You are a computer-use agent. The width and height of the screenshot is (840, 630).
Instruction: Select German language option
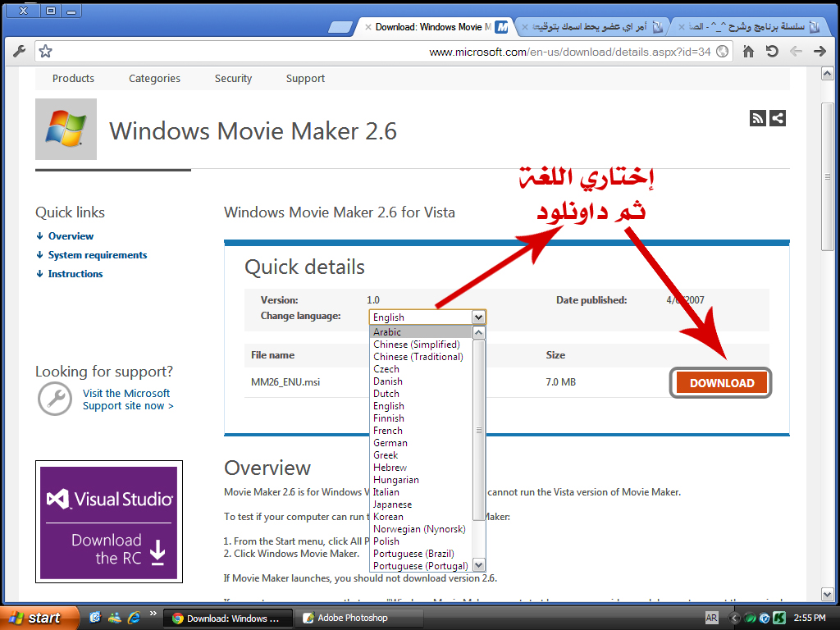pos(421,443)
